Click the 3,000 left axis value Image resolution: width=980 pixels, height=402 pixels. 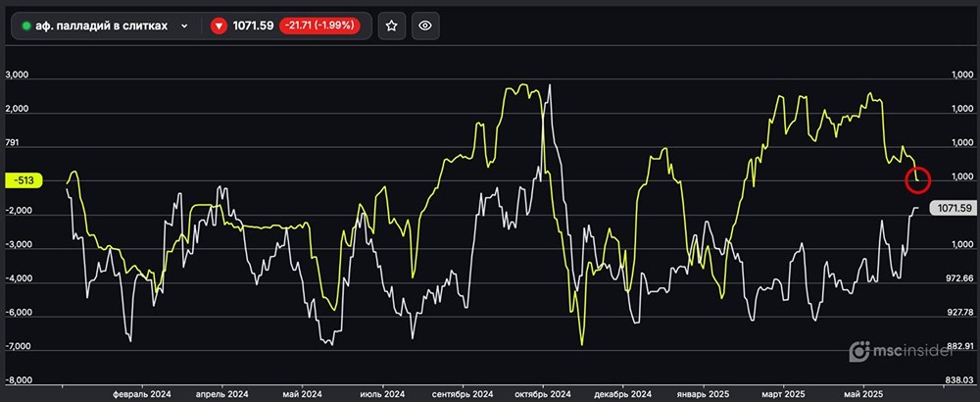(x=20, y=75)
